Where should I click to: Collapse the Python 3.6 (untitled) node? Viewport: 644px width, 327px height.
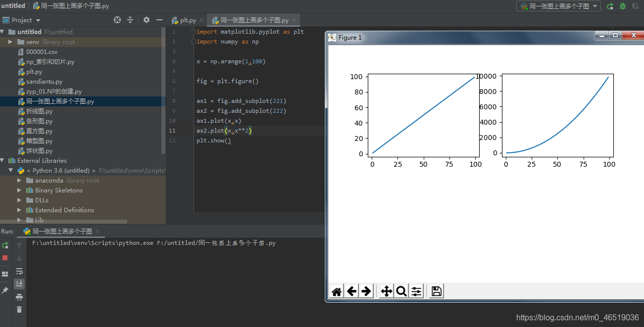[10, 170]
